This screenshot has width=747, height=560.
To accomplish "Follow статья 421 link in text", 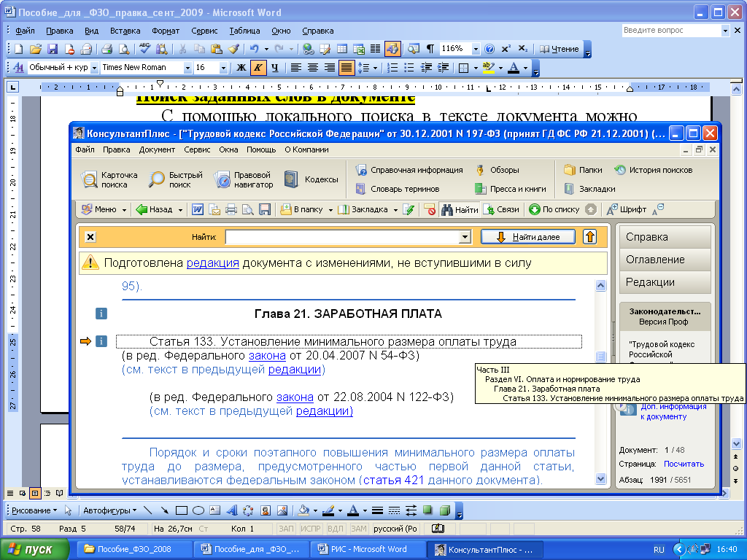I will pos(393,480).
